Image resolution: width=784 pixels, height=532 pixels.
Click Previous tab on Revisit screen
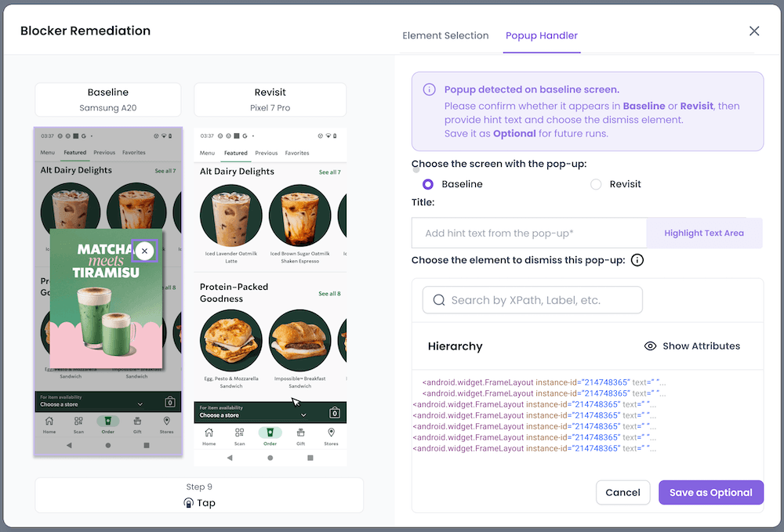click(266, 153)
